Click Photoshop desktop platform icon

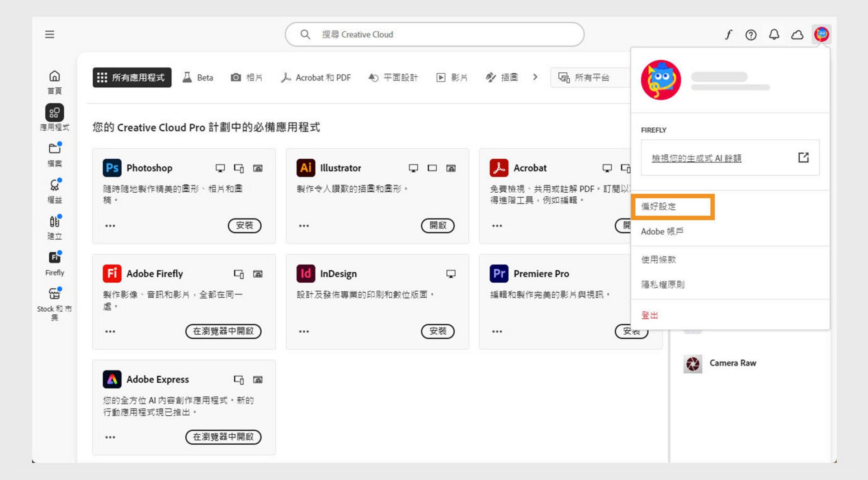(x=220, y=168)
